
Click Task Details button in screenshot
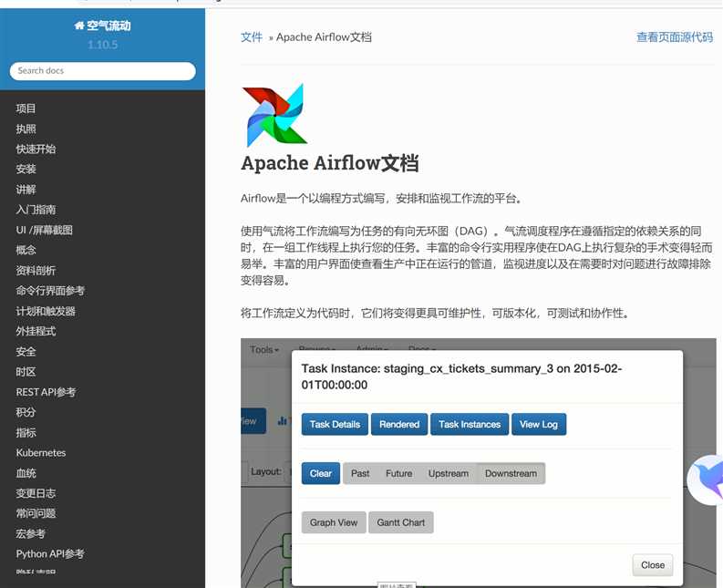[x=335, y=424]
